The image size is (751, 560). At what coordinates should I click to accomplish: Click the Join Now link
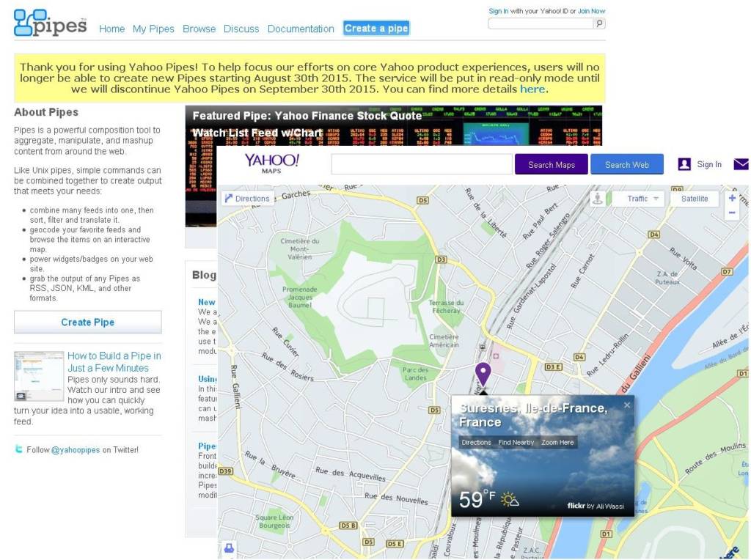pyautogui.click(x=591, y=11)
